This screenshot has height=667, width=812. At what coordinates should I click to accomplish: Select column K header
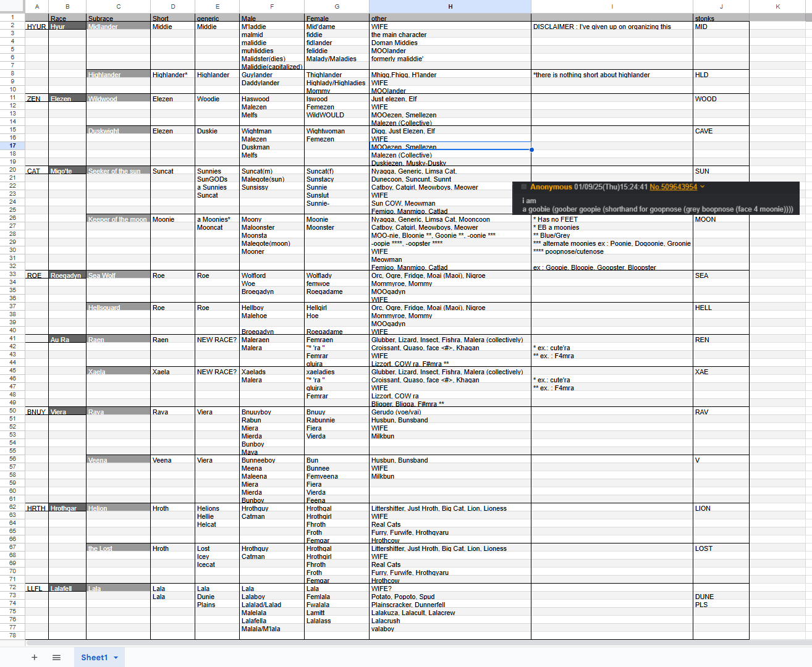coord(778,6)
